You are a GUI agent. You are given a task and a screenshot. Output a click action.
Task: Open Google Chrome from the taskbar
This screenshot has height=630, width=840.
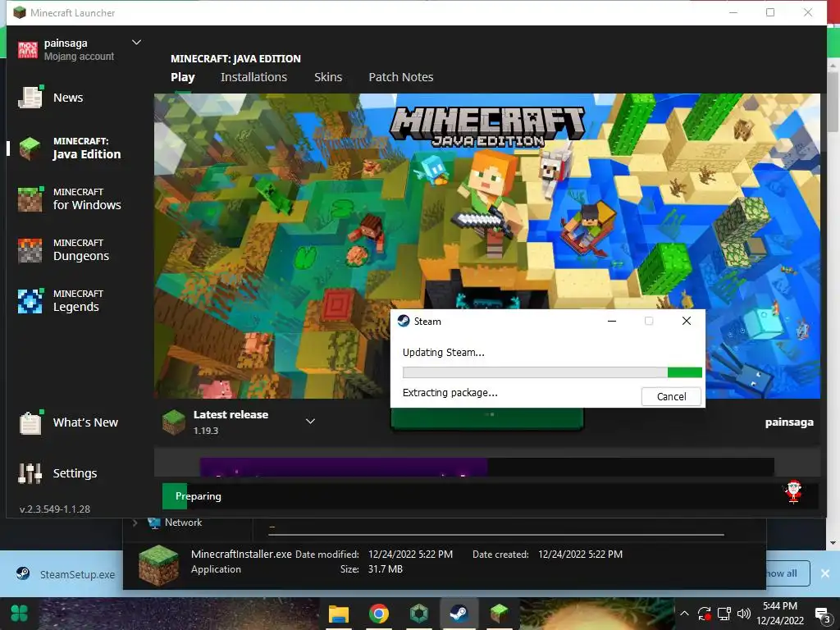click(x=379, y=614)
